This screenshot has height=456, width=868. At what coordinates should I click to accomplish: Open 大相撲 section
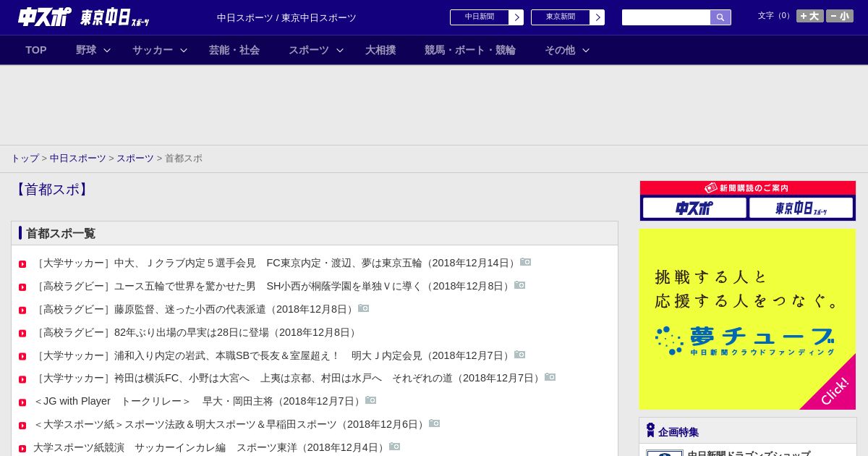pos(380,50)
